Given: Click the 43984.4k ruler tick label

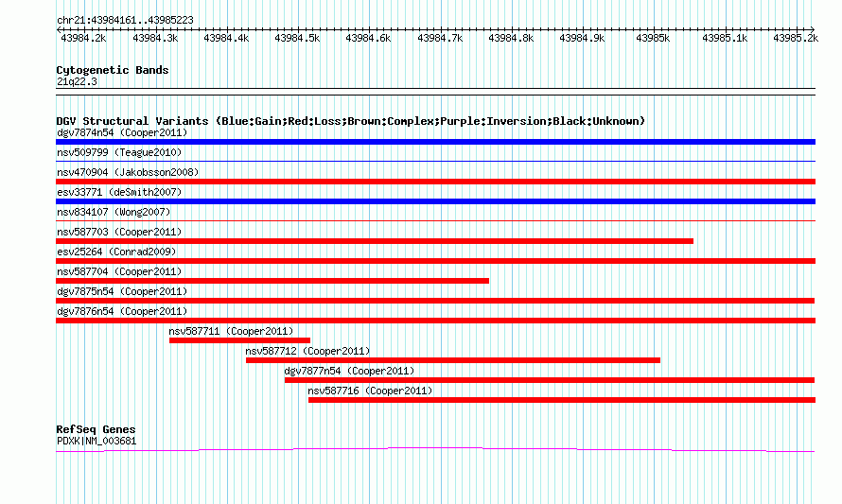Looking at the screenshot, I should [226, 38].
